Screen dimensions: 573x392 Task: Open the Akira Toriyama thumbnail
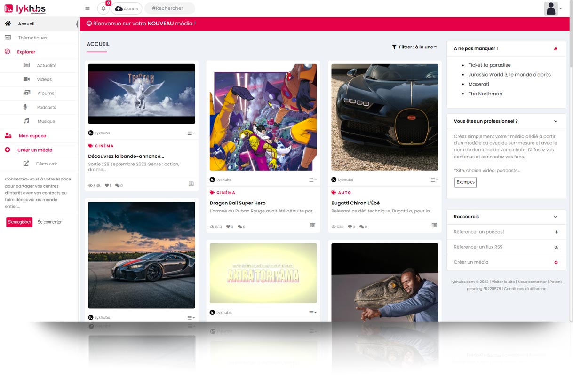(x=263, y=273)
